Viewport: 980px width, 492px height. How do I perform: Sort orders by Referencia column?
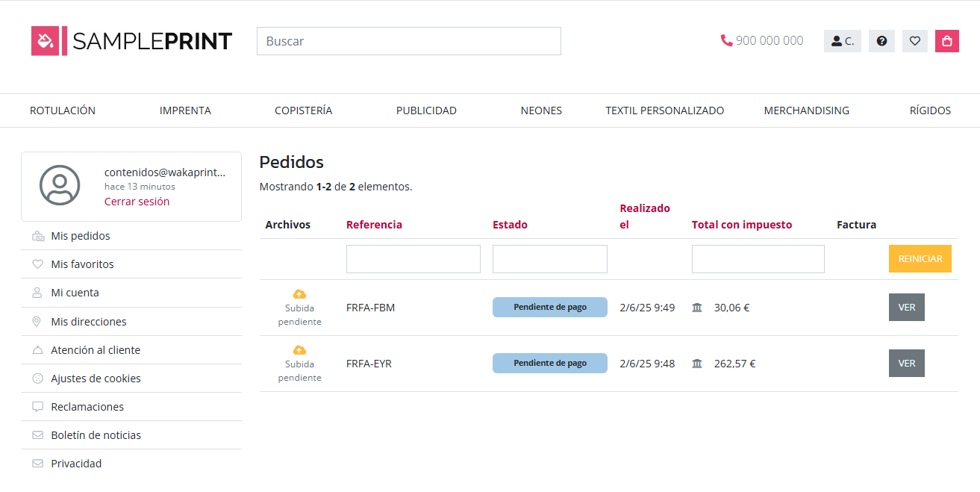[x=374, y=225]
